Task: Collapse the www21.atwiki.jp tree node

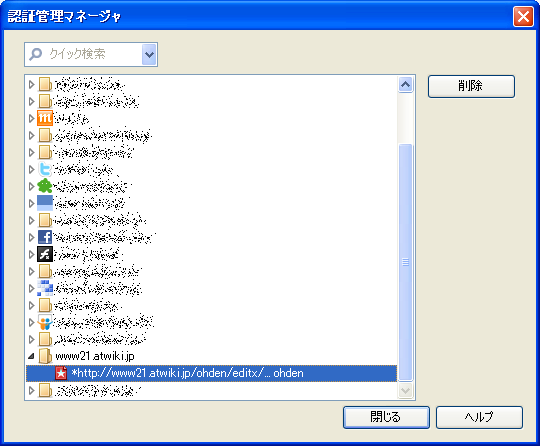Action: 31,356
